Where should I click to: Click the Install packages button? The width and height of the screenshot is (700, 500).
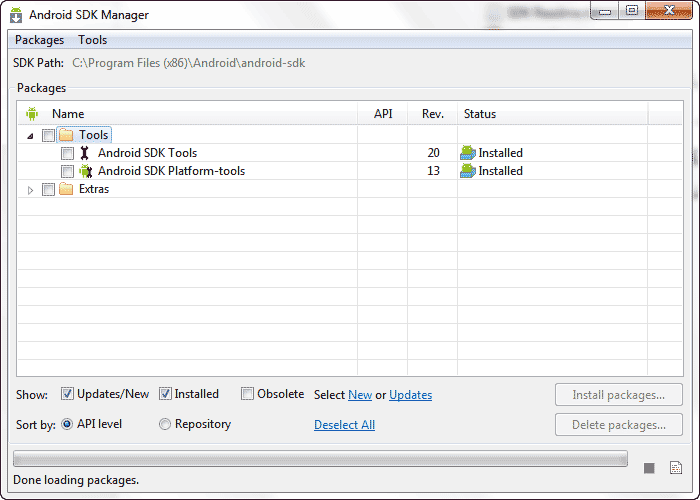[619, 395]
